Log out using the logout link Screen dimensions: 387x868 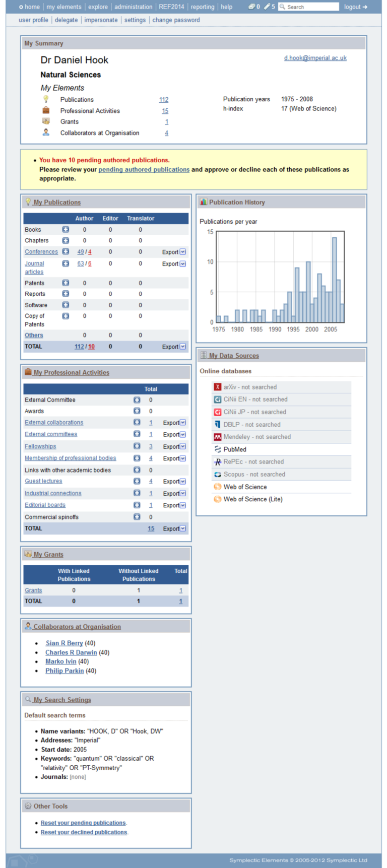click(356, 7)
